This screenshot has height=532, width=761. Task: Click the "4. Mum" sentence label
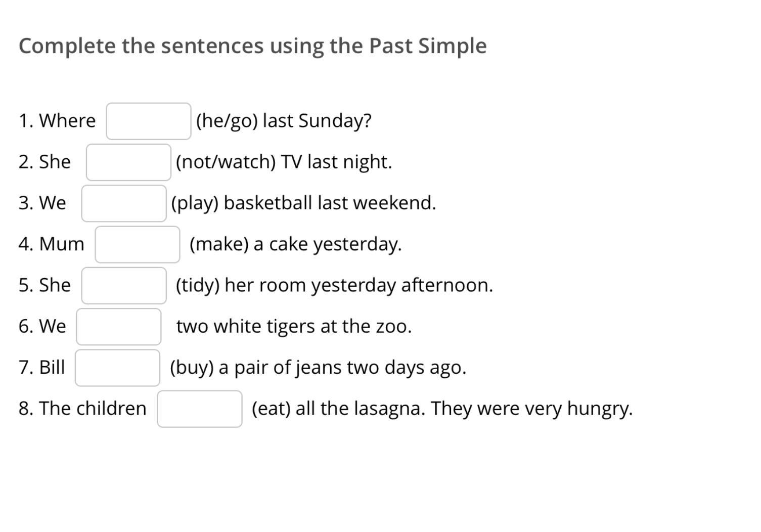[x=52, y=244]
